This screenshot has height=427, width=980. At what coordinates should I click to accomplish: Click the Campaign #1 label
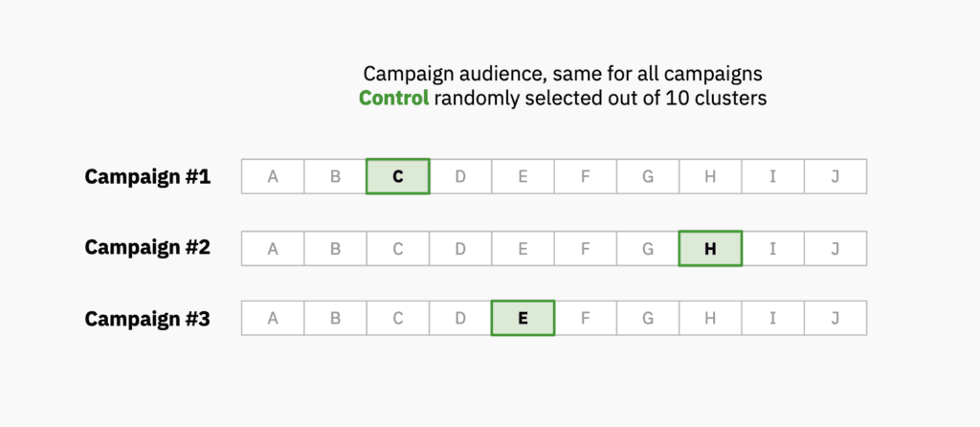(x=147, y=177)
